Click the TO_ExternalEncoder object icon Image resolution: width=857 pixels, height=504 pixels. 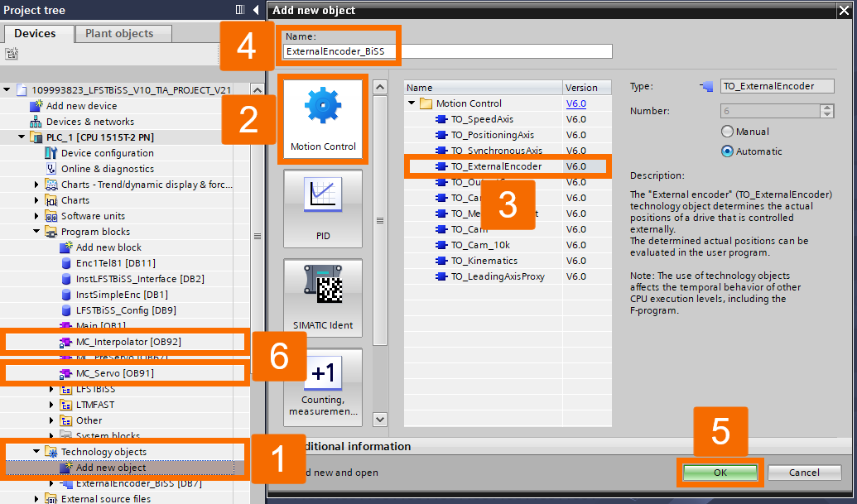[x=441, y=166]
